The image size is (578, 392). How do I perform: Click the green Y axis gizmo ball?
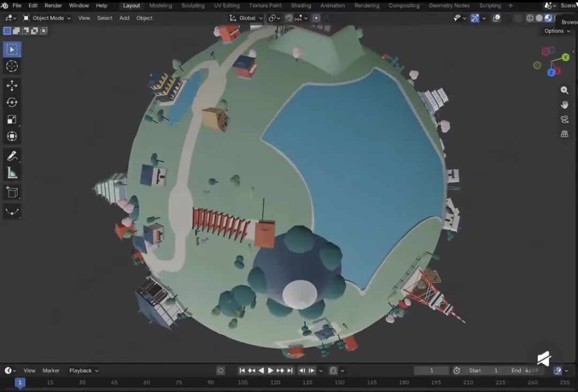566,57
